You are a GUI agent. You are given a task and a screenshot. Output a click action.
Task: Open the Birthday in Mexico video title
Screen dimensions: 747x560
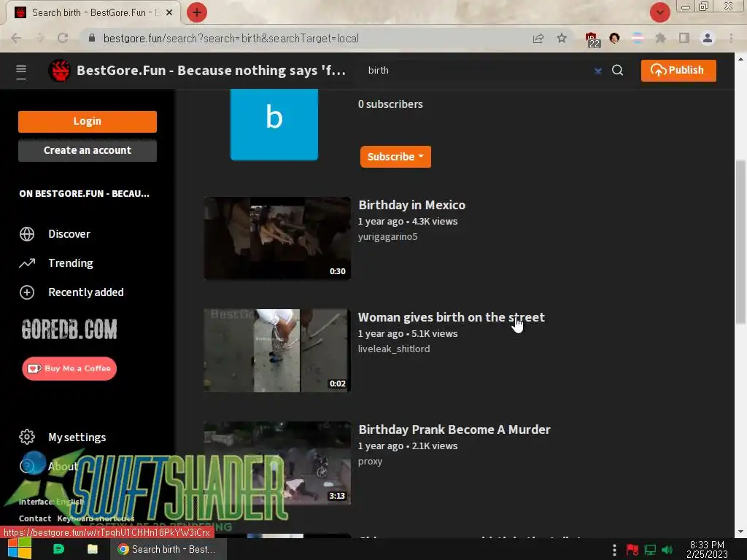pyautogui.click(x=411, y=205)
